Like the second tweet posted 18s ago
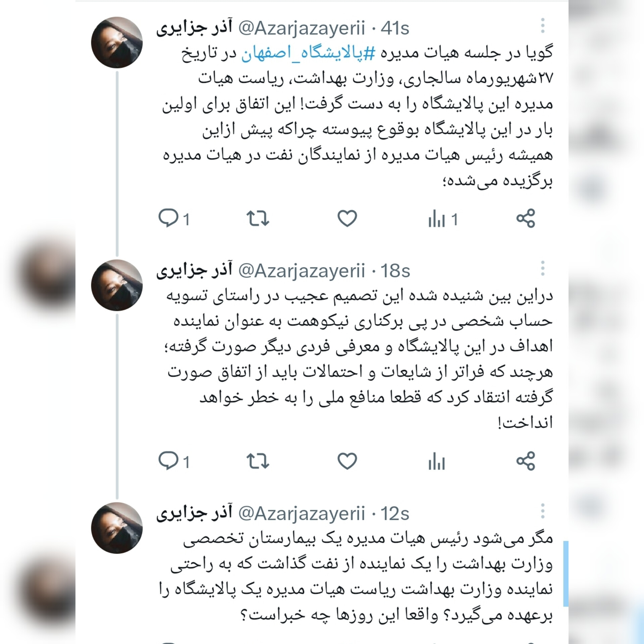Viewport: 644px width, 644px height. coord(347,461)
